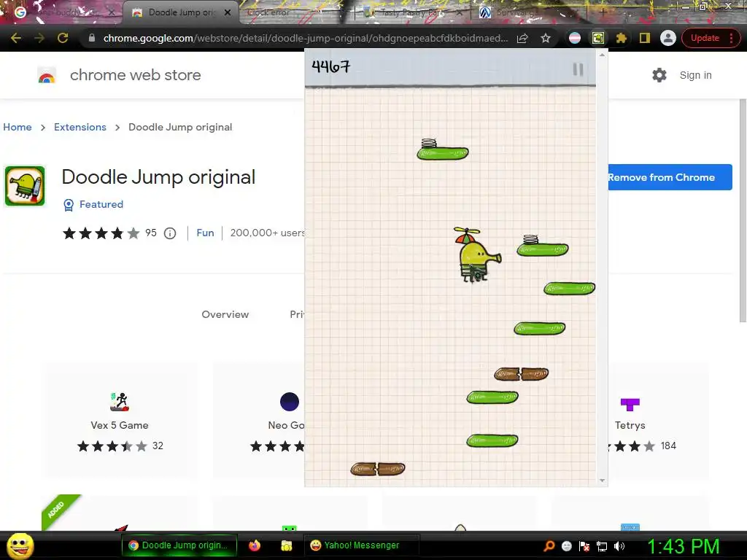Click Sign in link
The width and height of the screenshot is (747, 560).
tap(695, 75)
